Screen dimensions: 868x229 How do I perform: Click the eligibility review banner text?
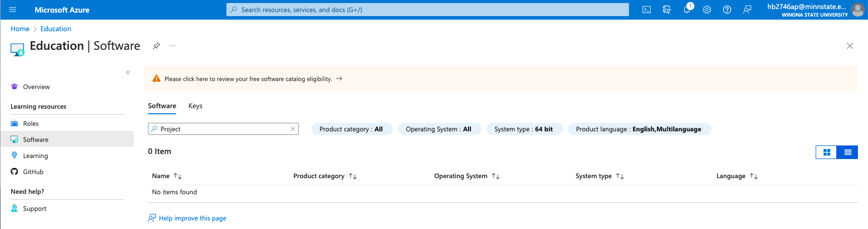coord(248,79)
